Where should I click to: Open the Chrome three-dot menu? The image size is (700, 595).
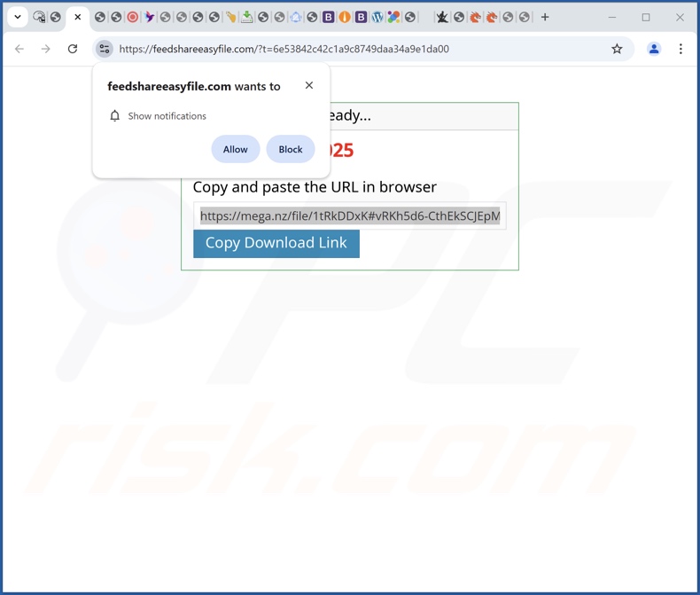[681, 49]
